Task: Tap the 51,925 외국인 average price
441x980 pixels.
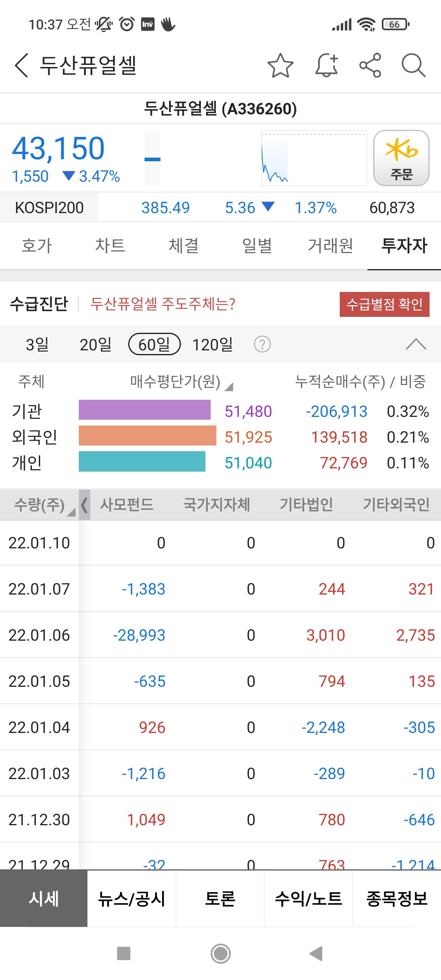Action: [x=248, y=437]
